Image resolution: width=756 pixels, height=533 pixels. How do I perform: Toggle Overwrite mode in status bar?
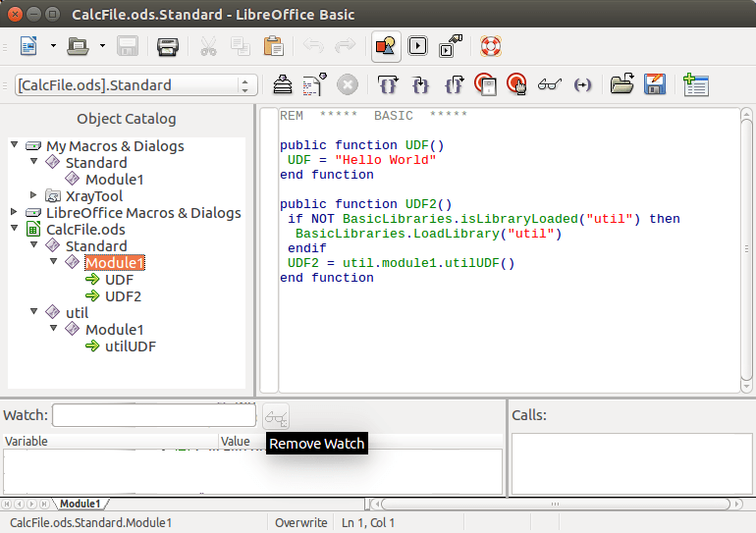[x=300, y=523]
